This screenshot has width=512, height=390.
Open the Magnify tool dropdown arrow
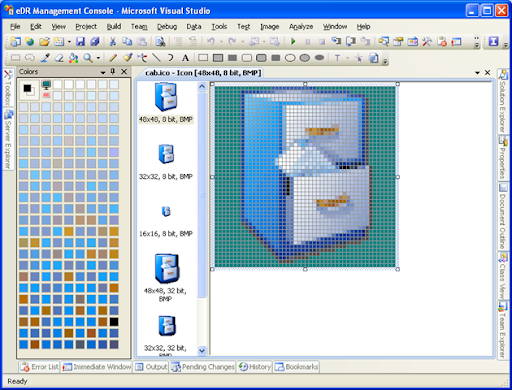pos(98,58)
